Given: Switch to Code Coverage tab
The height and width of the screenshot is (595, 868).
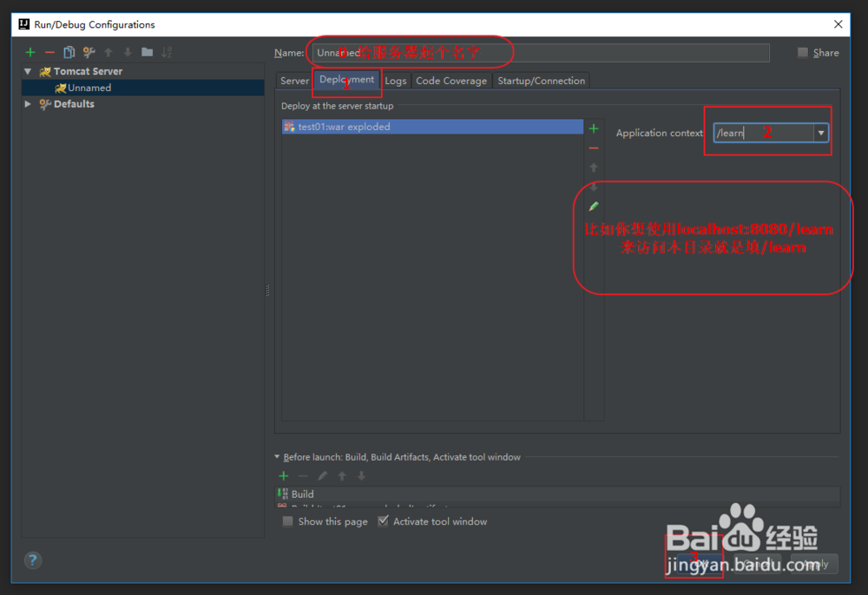Looking at the screenshot, I should [451, 81].
